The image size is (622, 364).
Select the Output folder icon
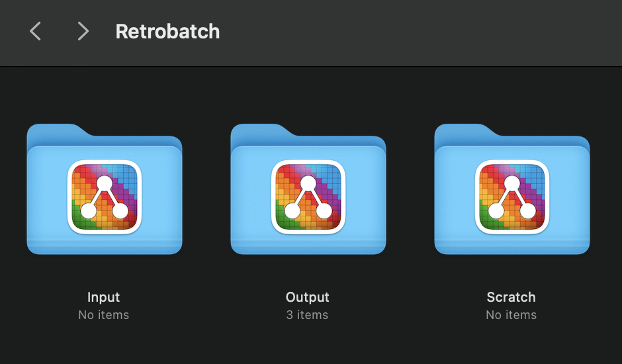point(308,189)
